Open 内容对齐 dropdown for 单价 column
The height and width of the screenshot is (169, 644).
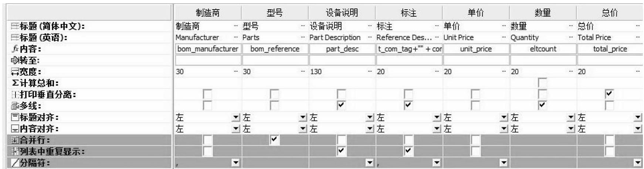coord(504,129)
